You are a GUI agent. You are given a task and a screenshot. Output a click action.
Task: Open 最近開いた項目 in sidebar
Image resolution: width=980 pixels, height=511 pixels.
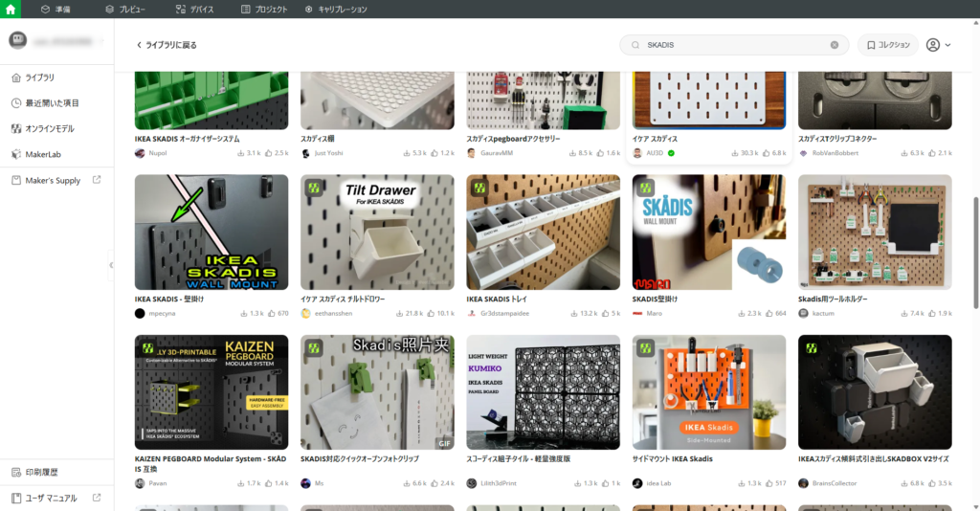(x=52, y=102)
